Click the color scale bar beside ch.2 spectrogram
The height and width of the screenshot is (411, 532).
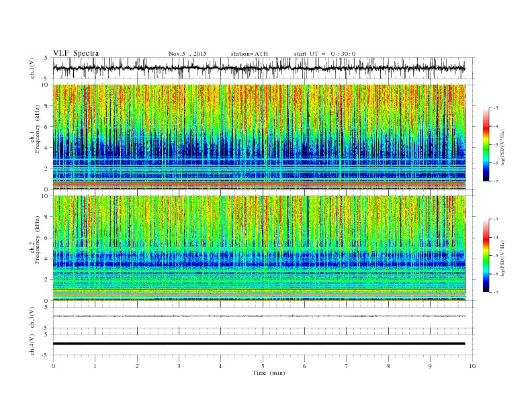tap(486, 255)
